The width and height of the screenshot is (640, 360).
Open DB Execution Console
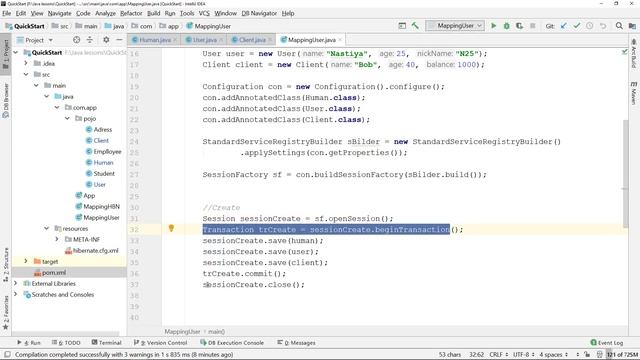tap(232, 343)
